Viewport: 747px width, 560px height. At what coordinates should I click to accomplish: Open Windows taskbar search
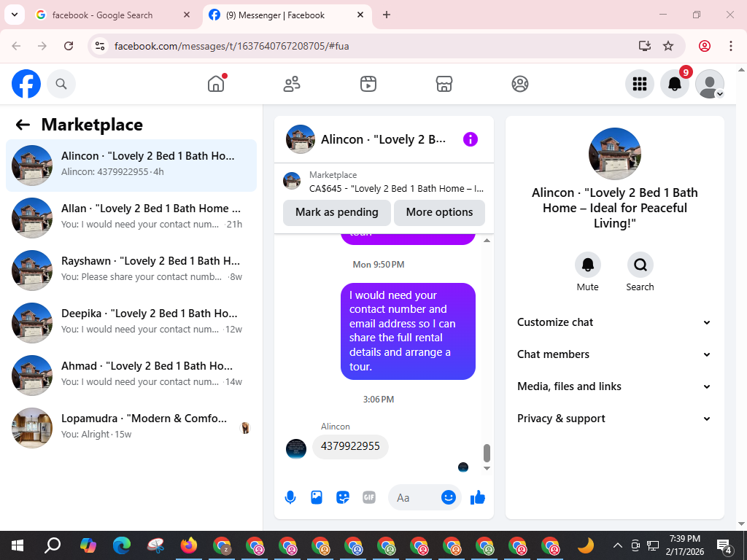click(53, 545)
